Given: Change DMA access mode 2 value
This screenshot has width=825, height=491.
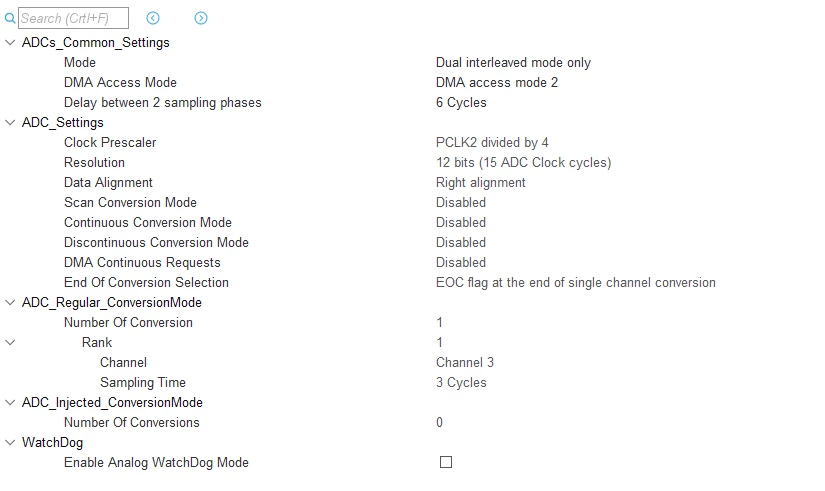Looking at the screenshot, I should (497, 83).
